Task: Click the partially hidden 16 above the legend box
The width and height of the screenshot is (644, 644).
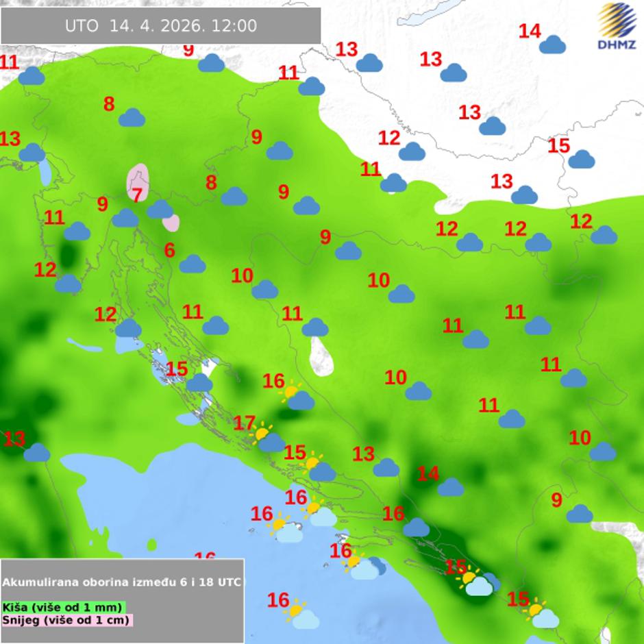Action: [x=205, y=556]
